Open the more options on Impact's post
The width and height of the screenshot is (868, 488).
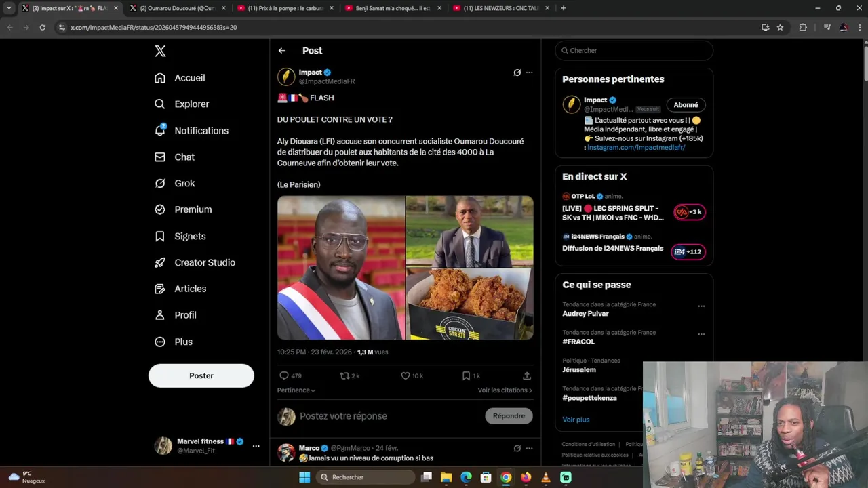click(529, 73)
